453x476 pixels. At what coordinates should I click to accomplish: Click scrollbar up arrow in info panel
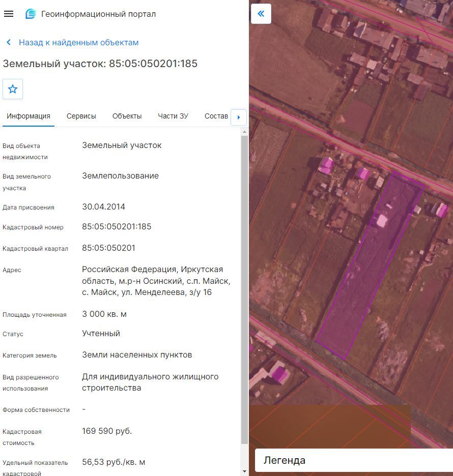point(244,132)
